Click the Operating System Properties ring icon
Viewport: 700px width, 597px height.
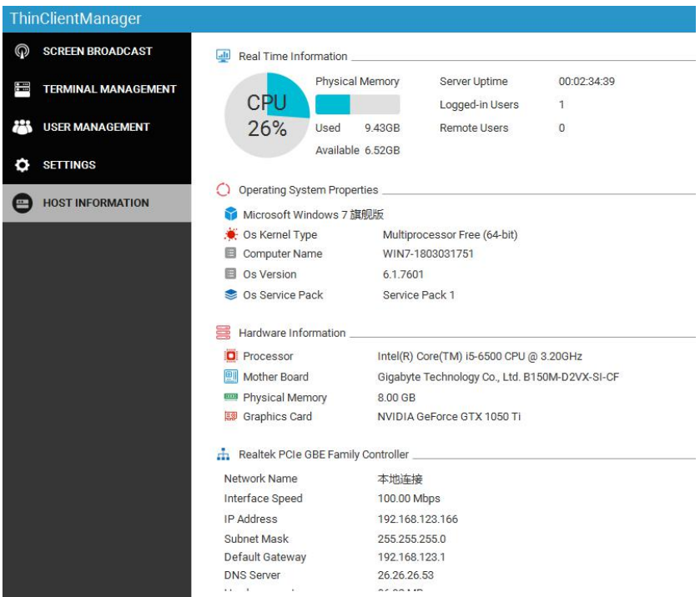pyautogui.click(x=223, y=190)
